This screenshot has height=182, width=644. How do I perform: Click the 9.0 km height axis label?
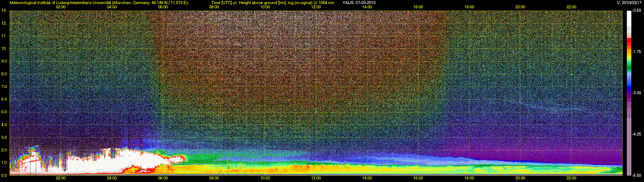point(4,61)
